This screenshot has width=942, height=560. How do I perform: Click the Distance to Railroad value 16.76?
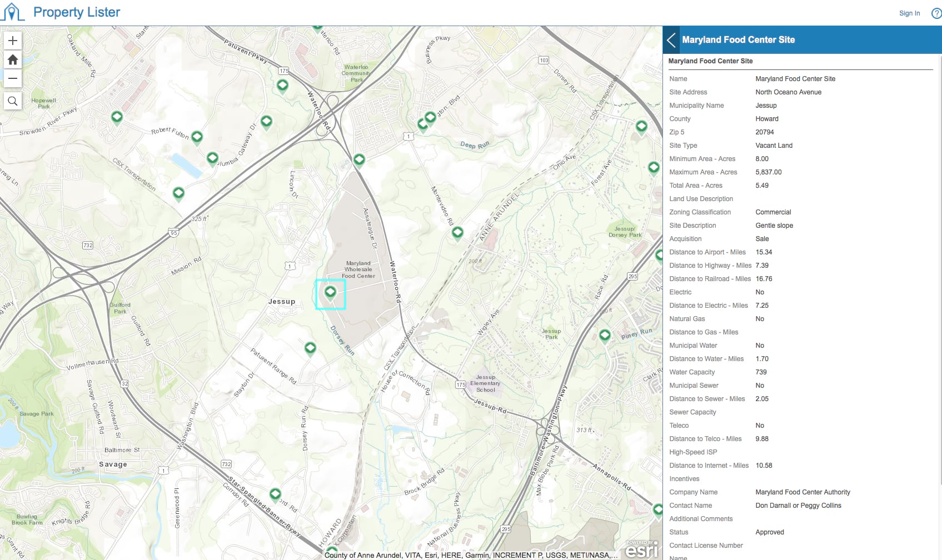764,279
